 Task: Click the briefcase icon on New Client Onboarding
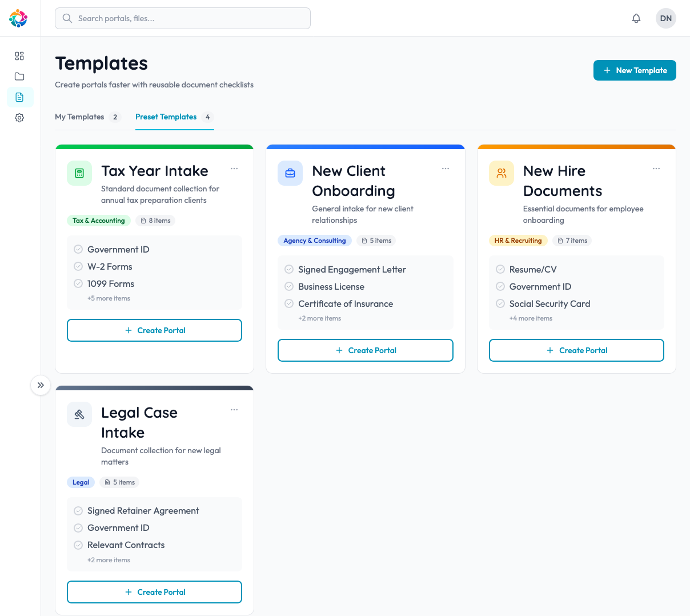pos(290,173)
